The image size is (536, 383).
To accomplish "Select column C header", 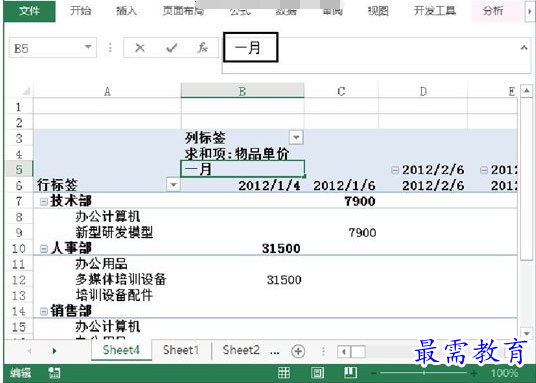I will click(x=341, y=91).
